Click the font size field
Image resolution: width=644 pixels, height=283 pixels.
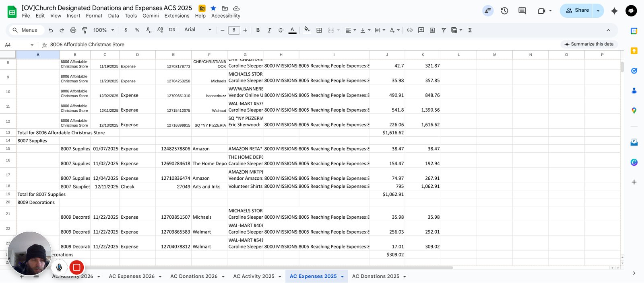click(234, 30)
